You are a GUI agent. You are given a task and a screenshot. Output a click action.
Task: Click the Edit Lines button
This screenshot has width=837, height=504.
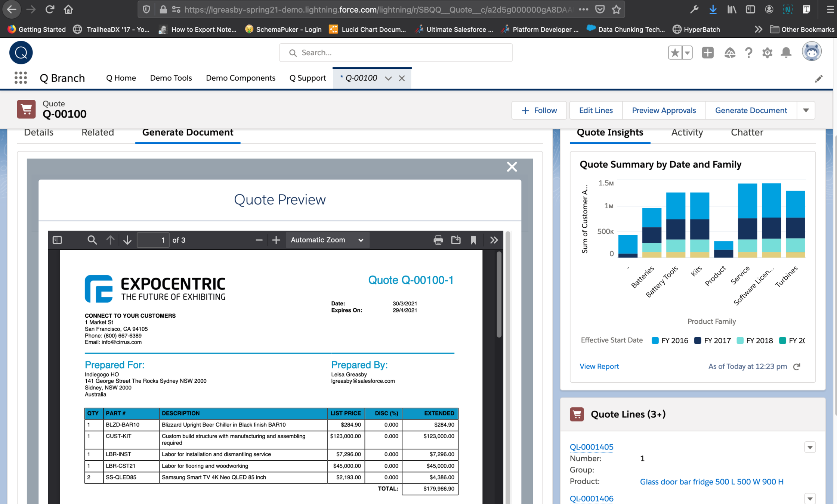point(596,110)
